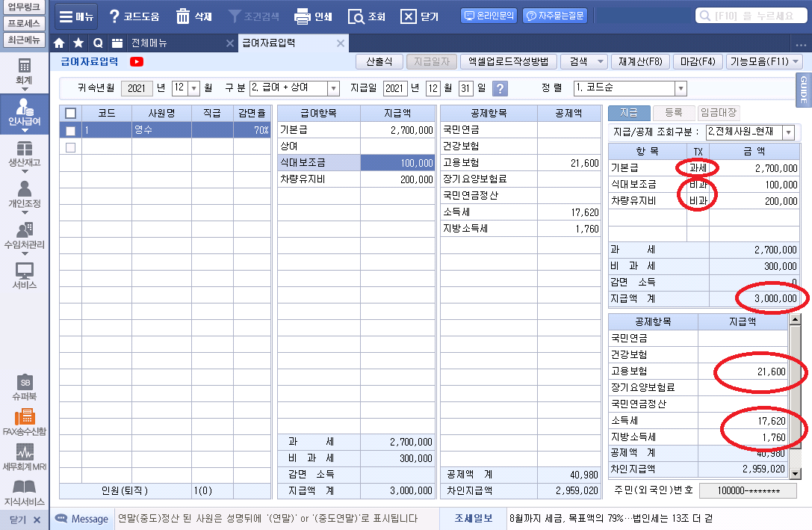Viewport: 812px width, 530px height.
Task: Toggle the select-all checkbox in header
Action: click(x=70, y=113)
